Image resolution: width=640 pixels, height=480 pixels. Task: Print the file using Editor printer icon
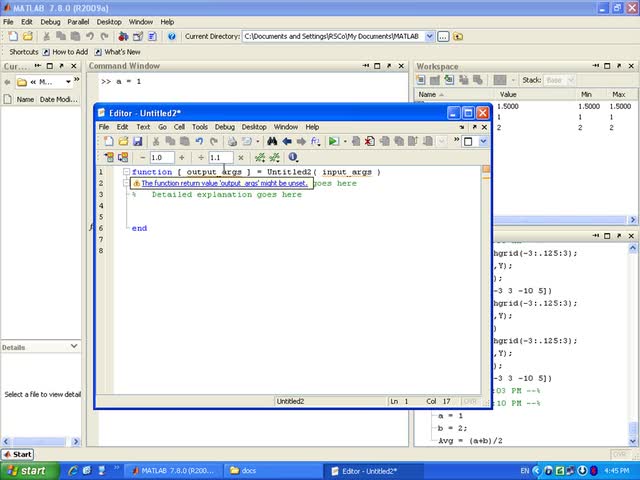click(x=232, y=141)
